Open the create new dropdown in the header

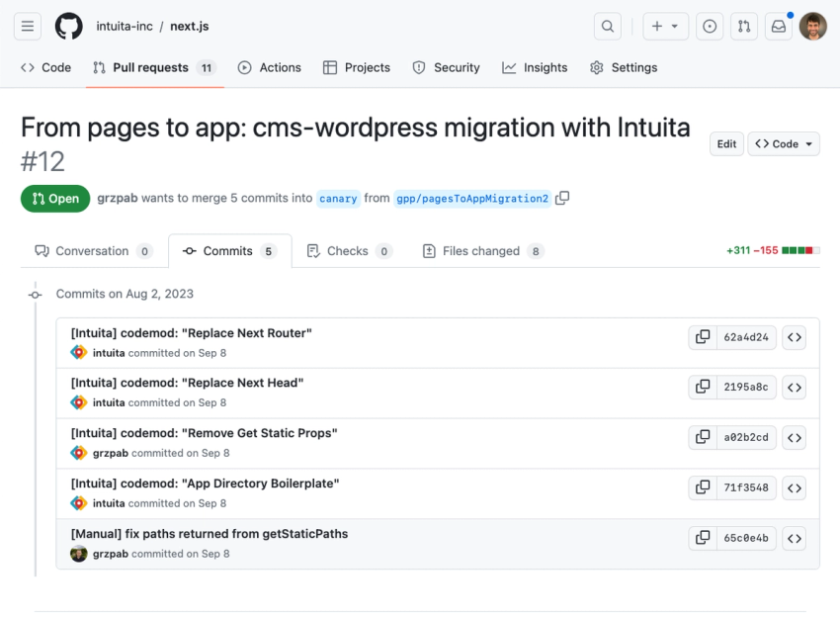665,26
